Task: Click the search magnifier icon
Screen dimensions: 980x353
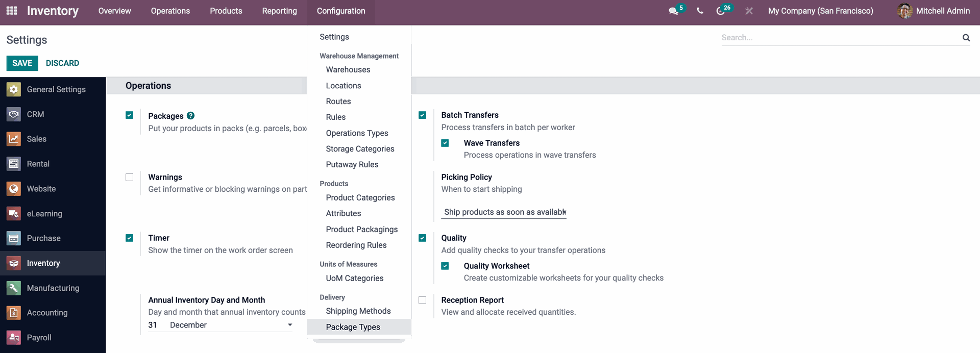Action: (x=966, y=37)
